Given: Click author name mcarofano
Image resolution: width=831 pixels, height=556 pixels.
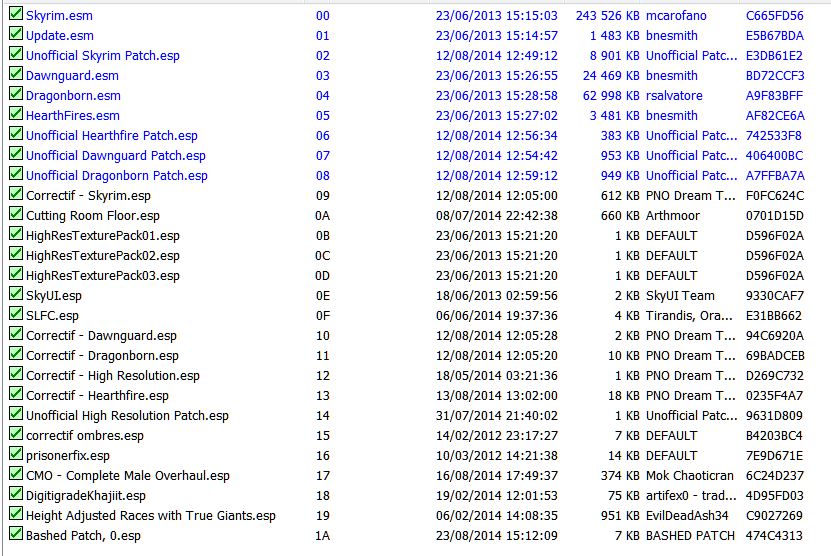Looking at the screenshot, I should click(x=676, y=16).
